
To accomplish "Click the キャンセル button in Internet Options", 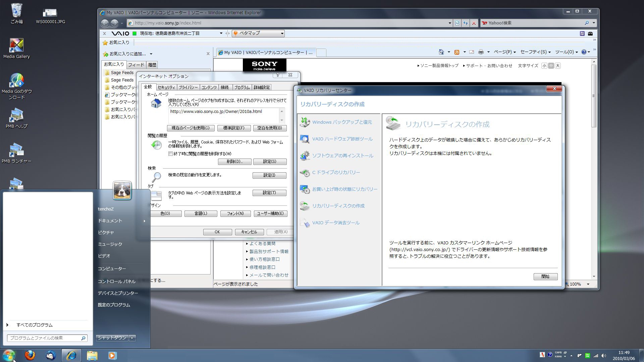I will click(249, 232).
